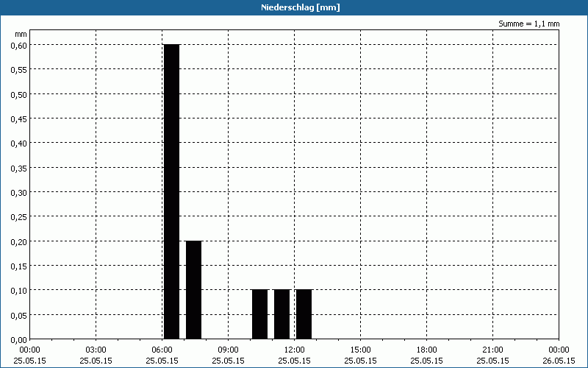Select the 0,10 y-axis value
588x368 pixels.
[x=19, y=291]
